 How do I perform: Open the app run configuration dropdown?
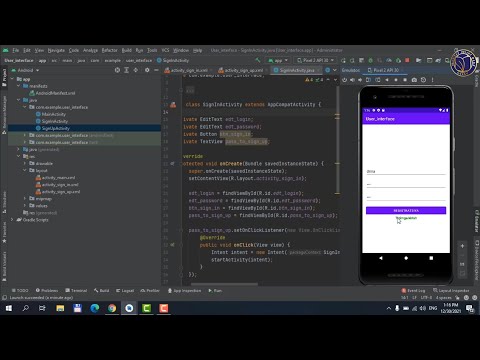click(x=278, y=60)
